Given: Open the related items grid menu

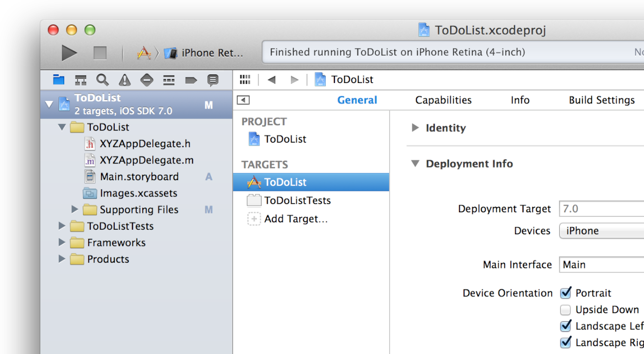Looking at the screenshot, I should click(245, 79).
